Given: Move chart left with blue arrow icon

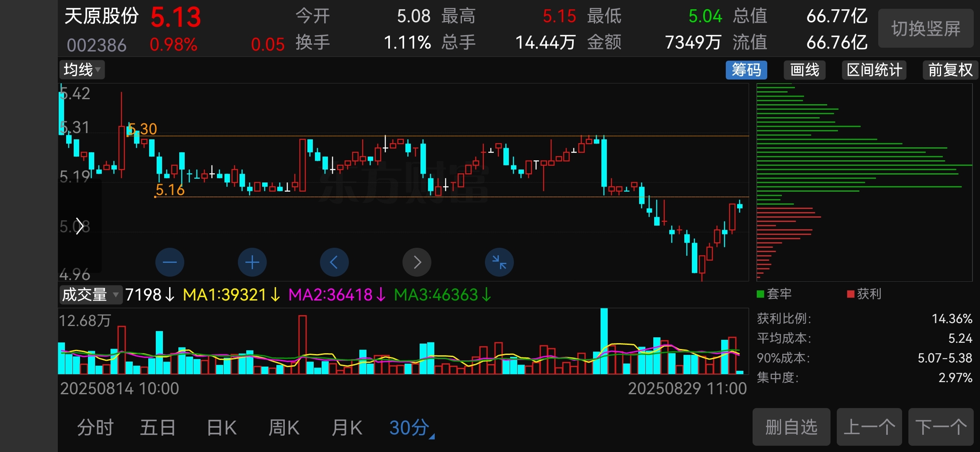Looking at the screenshot, I should 334,262.
